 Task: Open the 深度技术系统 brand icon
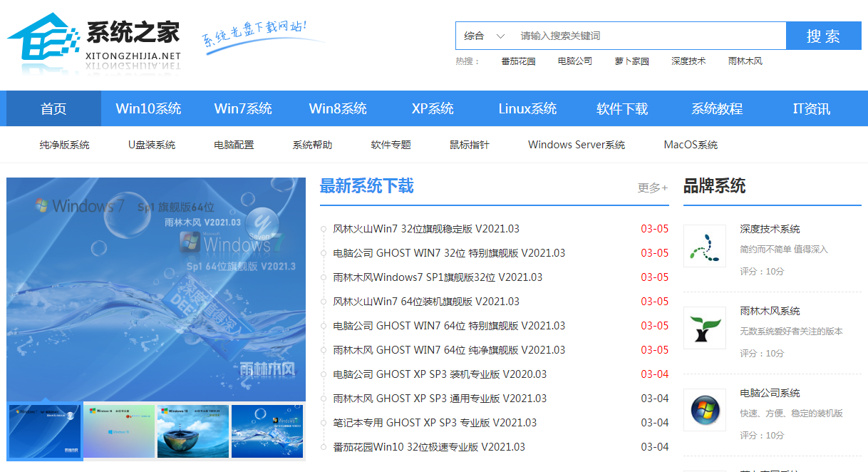pyautogui.click(x=705, y=246)
